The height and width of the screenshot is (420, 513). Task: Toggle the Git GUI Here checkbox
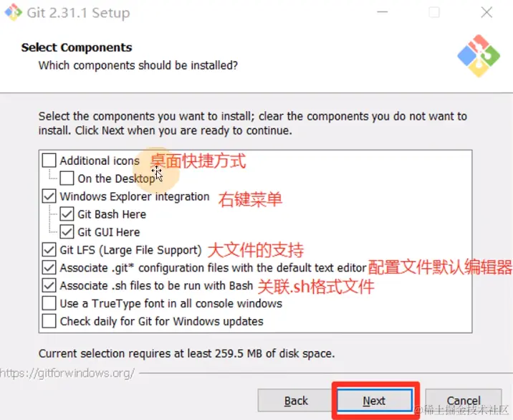[x=67, y=232]
